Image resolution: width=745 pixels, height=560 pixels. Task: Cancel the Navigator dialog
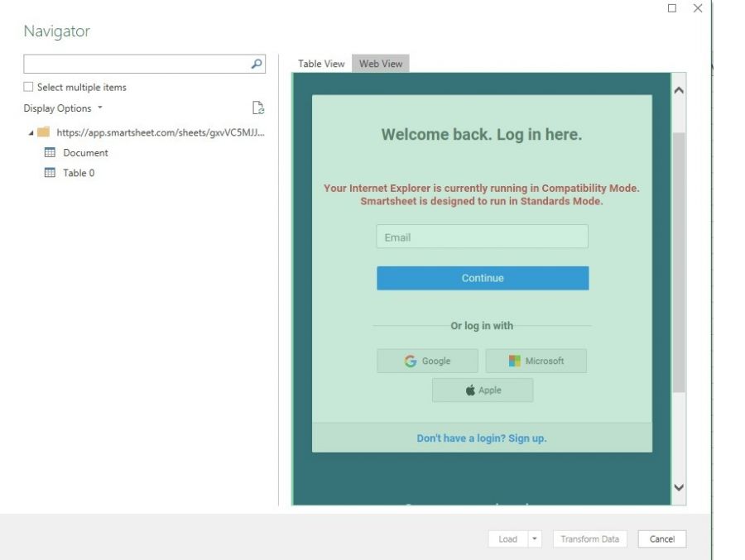click(x=662, y=538)
